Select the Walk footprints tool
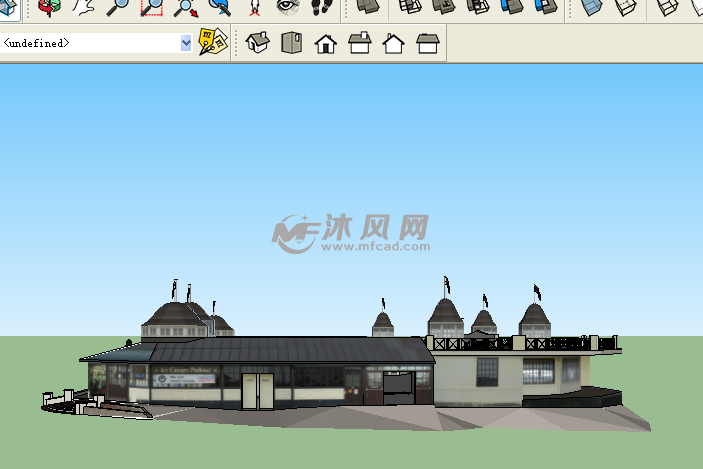The image size is (703, 469). pos(322,8)
